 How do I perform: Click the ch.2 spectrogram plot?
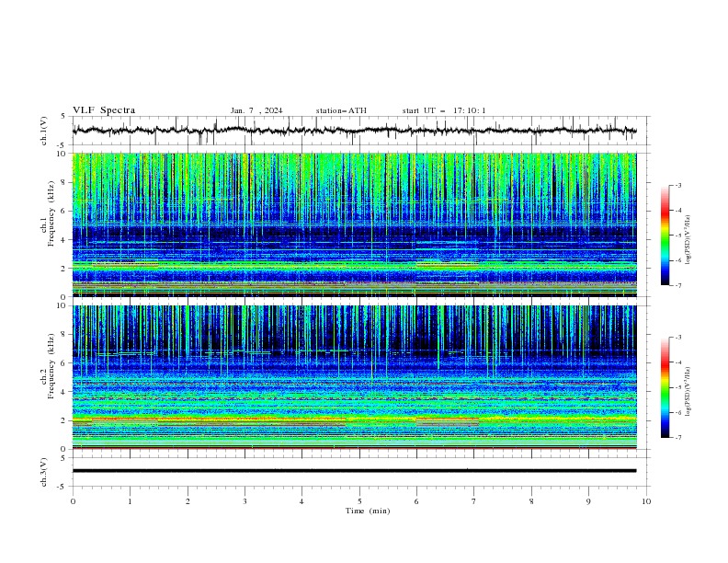(355, 377)
